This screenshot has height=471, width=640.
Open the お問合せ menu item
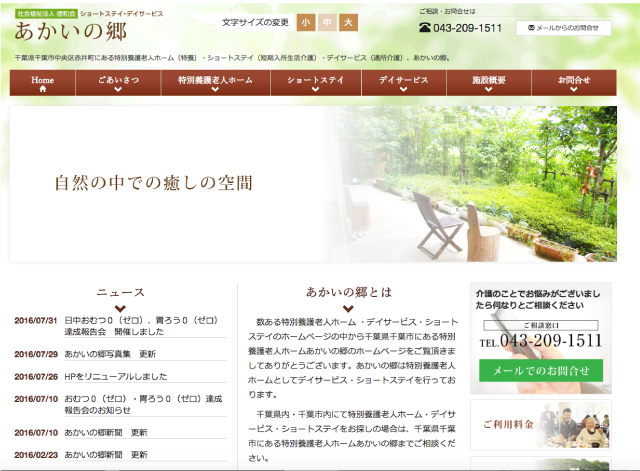point(574,83)
